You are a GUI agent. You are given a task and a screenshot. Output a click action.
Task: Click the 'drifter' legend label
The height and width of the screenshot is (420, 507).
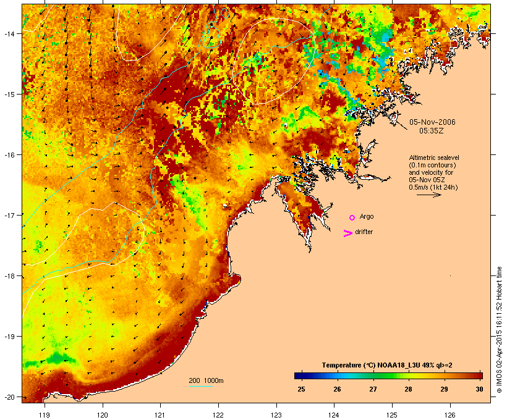[364, 232]
